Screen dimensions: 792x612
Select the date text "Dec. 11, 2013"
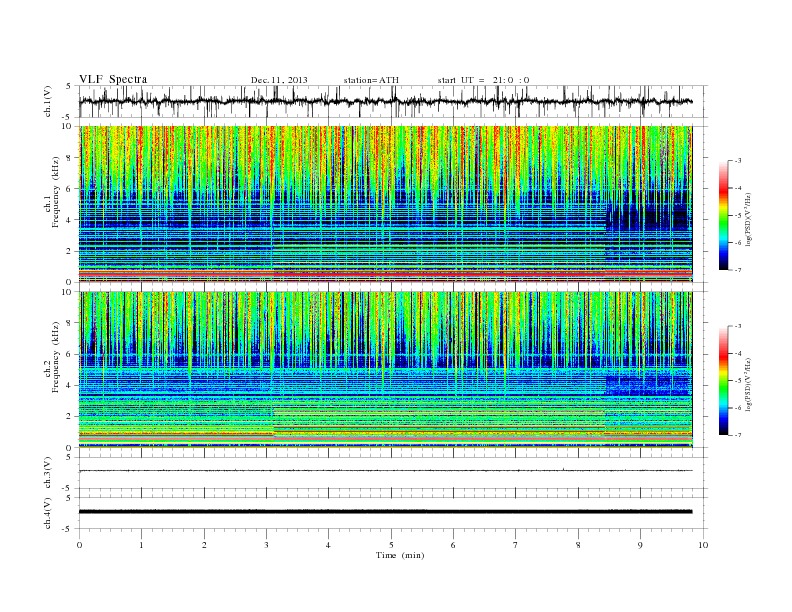pos(279,80)
